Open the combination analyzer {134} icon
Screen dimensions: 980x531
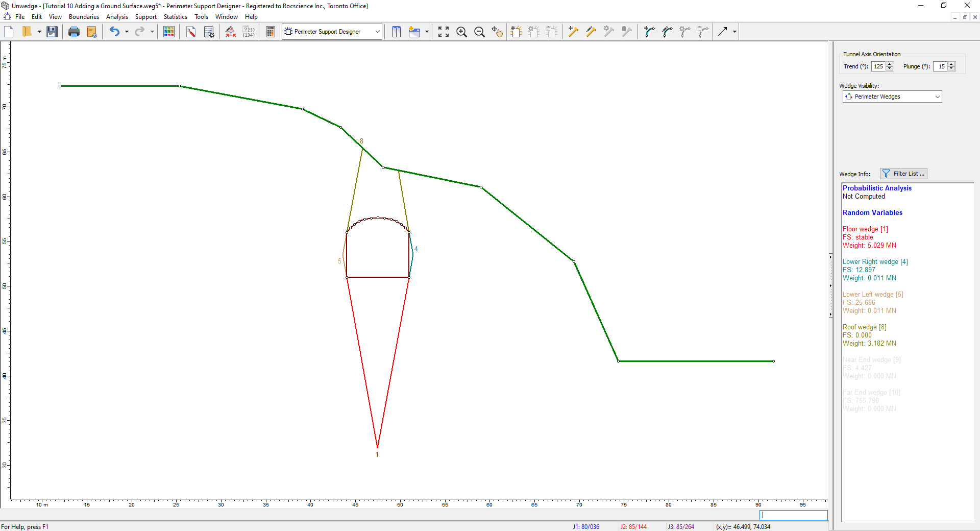[x=249, y=32]
